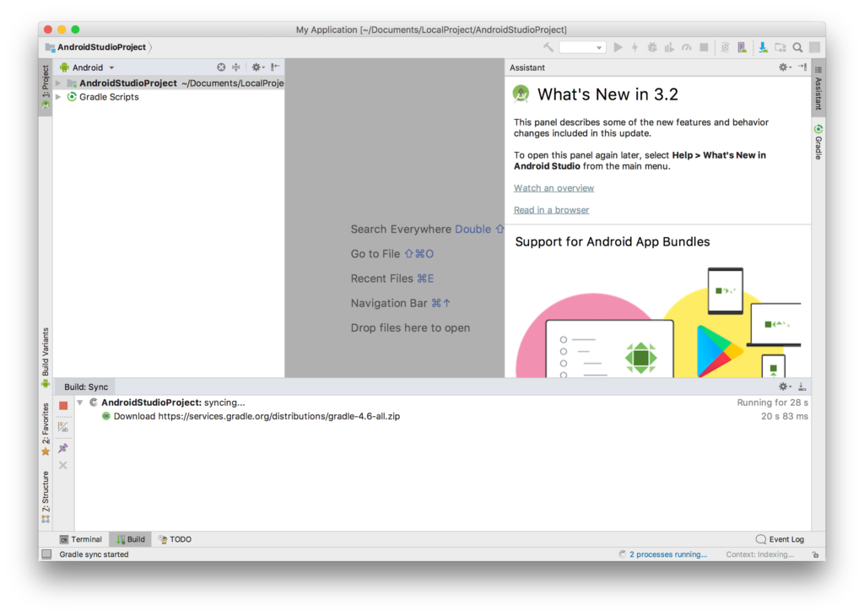Click the purple Pin Tab icon
This screenshot has height=616, width=864.
63,448
